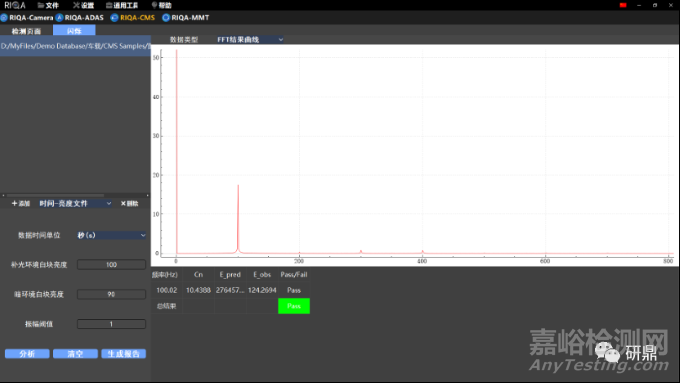The image size is (680, 383).
Task: Click the 生成报告 generate report button
Action: (x=124, y=354)
